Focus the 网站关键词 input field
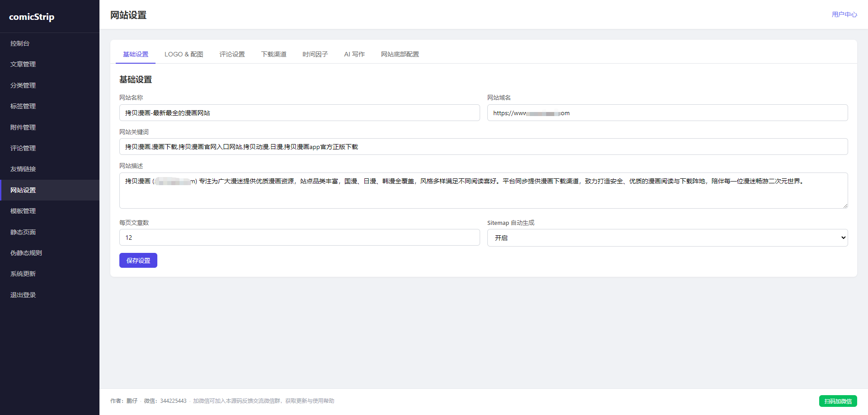868x415 pixels. pyautogui.click(x=484, y=147)
